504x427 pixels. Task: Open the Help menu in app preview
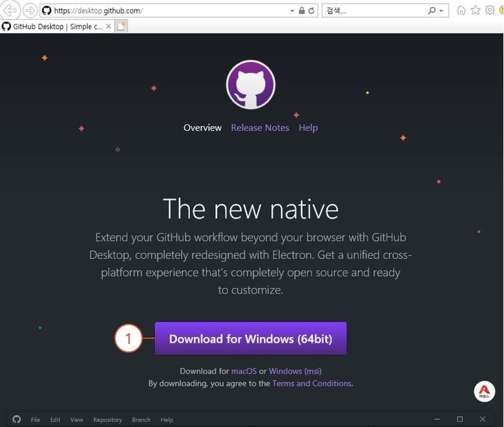[x=167, y=419]
